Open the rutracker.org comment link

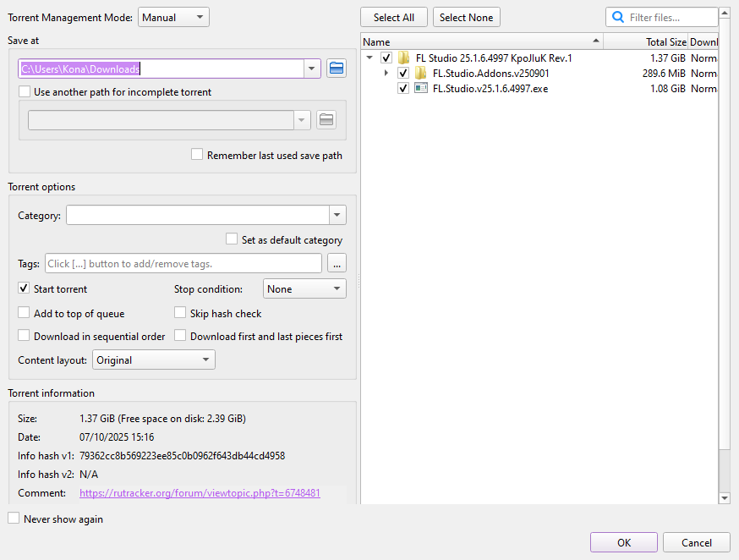click(x=200, y=493)
